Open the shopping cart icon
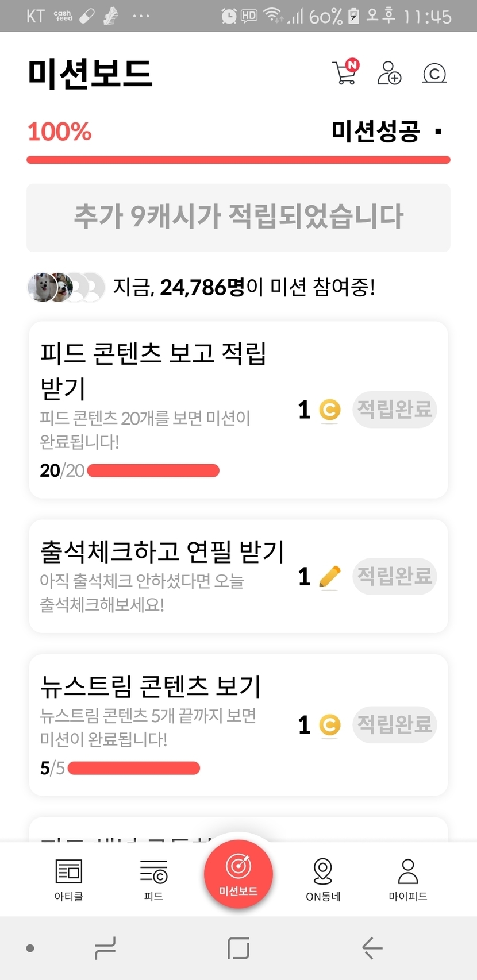477x980 pixels. click(x=345, y=73)
